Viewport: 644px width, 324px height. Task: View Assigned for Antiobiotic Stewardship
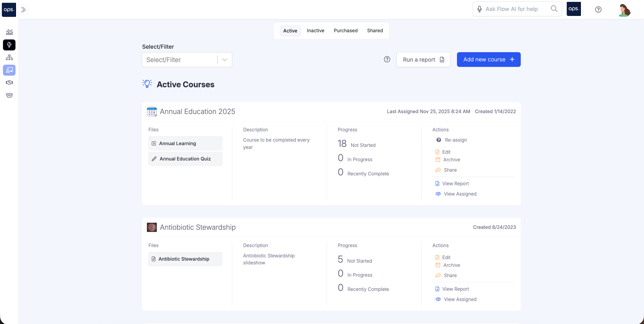coord(460,299)
